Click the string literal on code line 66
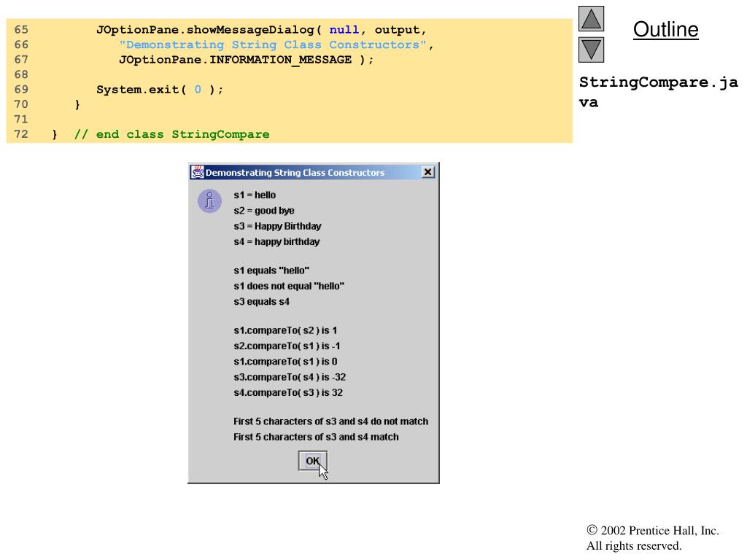The width and height of the screenshot is (747, 560). pos(273,44)
